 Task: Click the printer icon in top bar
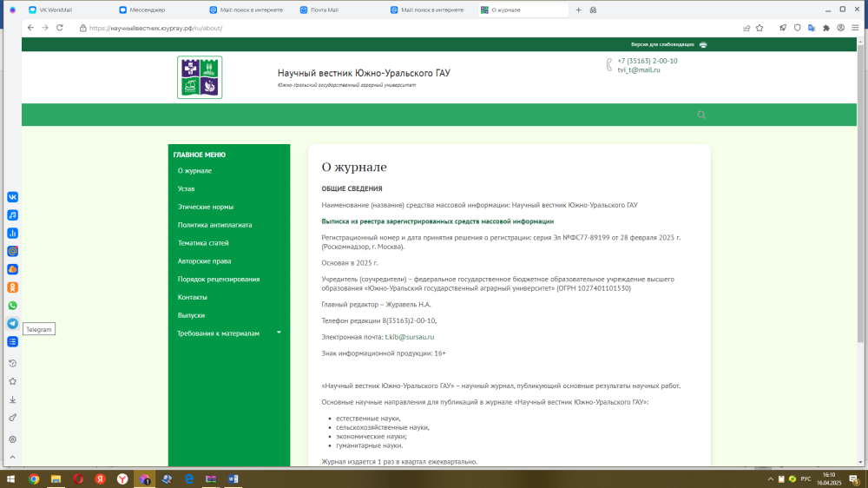703,44
